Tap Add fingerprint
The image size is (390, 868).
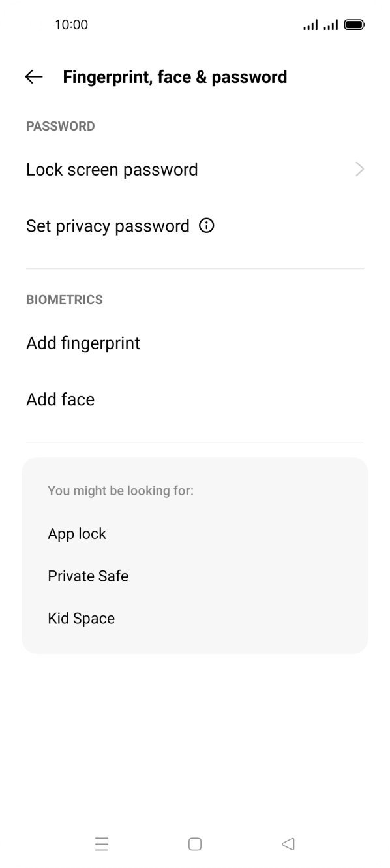click(83, 343)
